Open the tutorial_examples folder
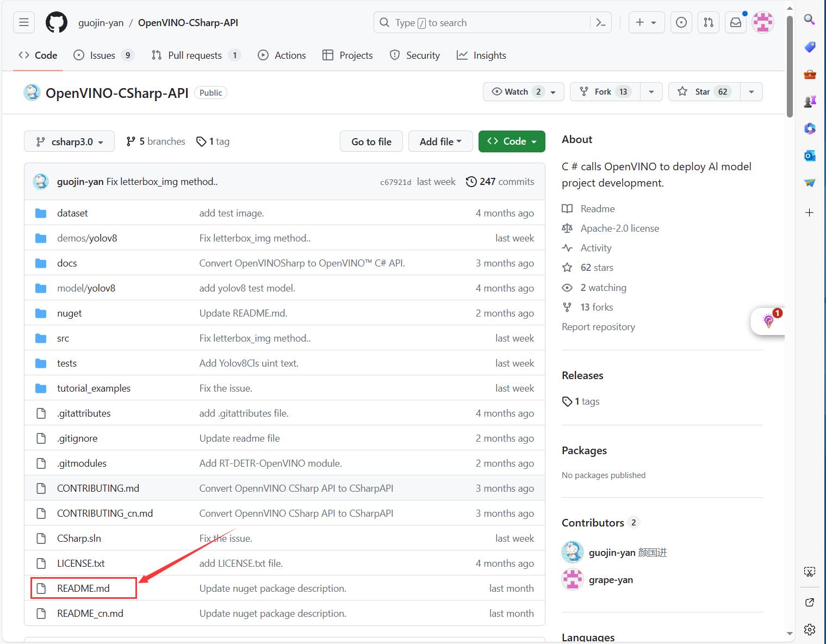826x644 pixels. point(94,388)
